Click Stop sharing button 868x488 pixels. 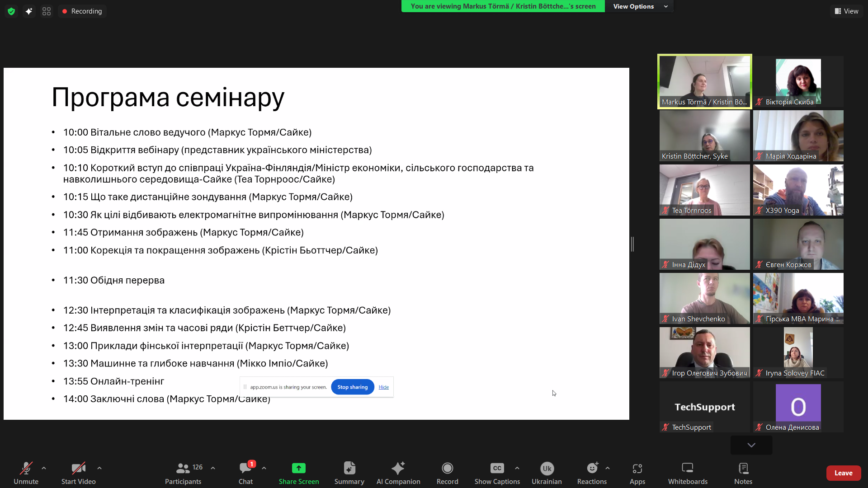click(352, 387)
